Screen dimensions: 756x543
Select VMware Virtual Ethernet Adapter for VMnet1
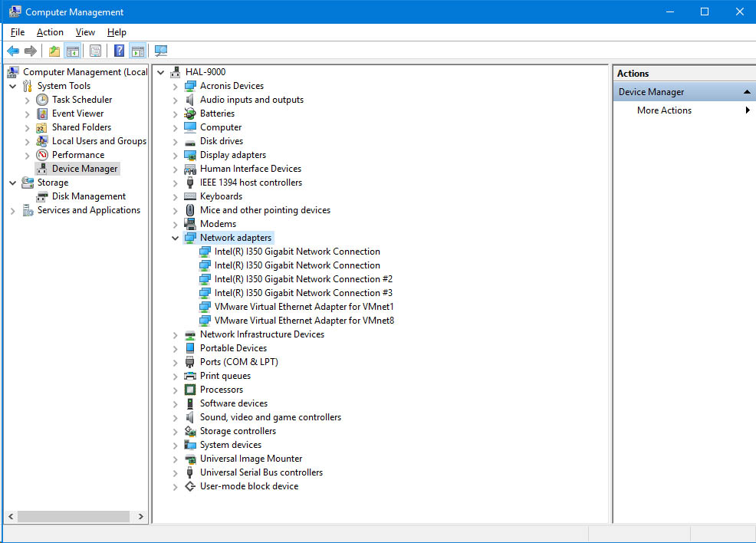coord(304,307)
